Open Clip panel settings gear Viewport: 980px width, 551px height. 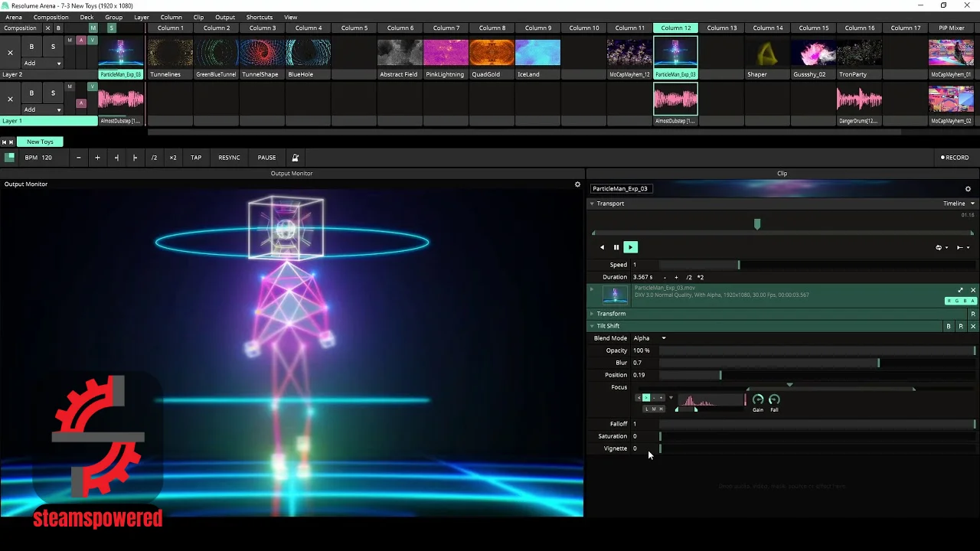tap(968, 189)
